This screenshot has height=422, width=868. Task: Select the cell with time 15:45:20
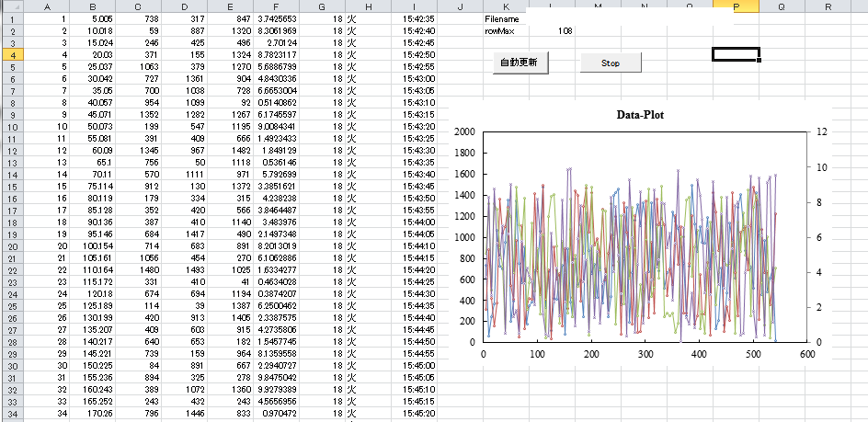(x=418, y=414)
